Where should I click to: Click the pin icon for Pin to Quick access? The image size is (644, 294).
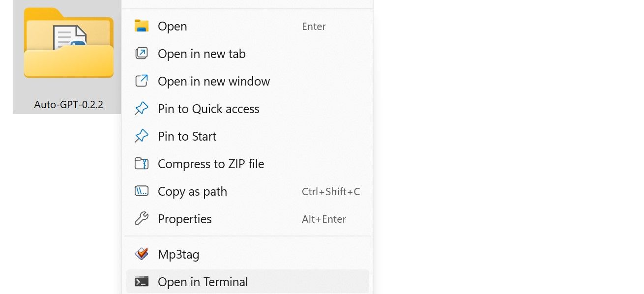pos(142,109)
